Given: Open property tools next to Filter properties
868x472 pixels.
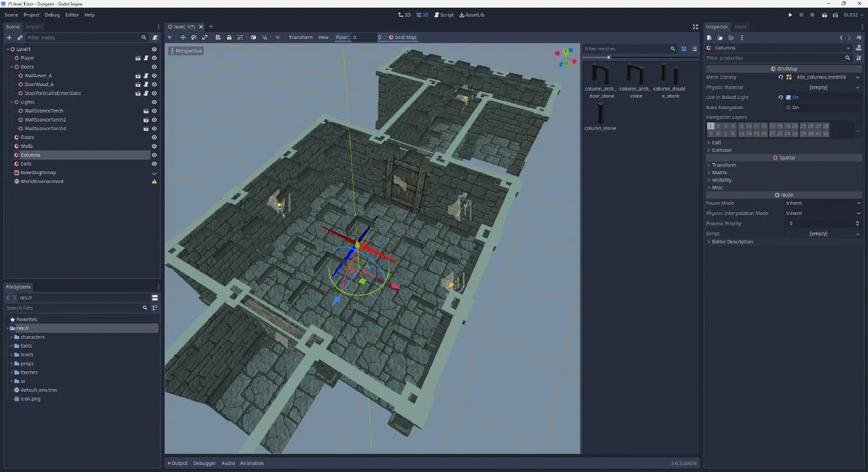Looking at the screenshot, I should 858,58.
